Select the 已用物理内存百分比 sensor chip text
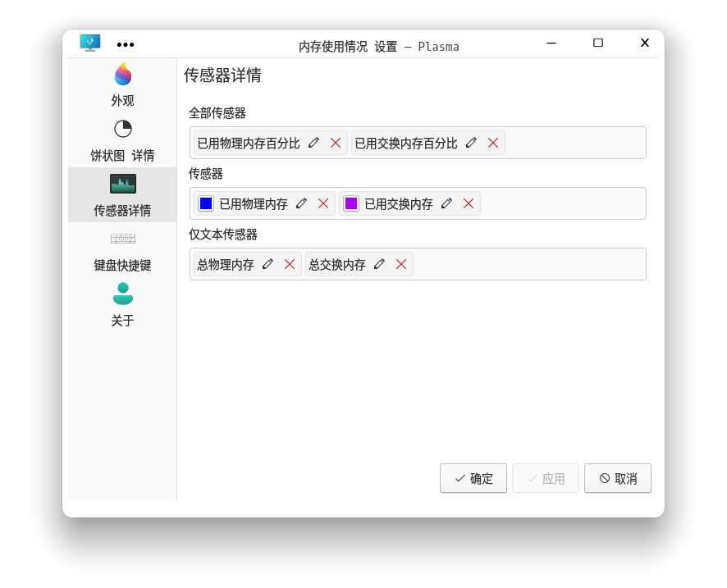The height and width of the screenshot is (588, 727). tap(249, 144)
